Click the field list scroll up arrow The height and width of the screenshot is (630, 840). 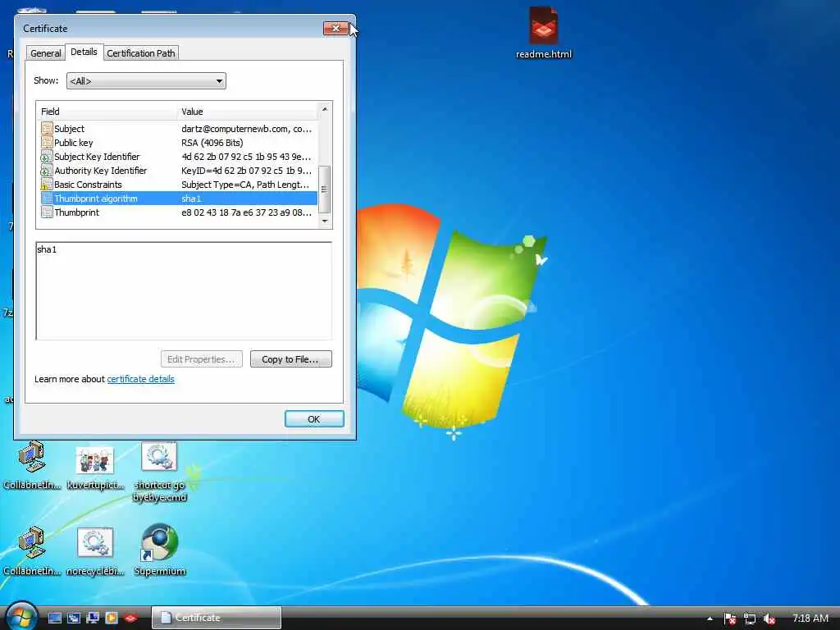(x=325, y=109)
